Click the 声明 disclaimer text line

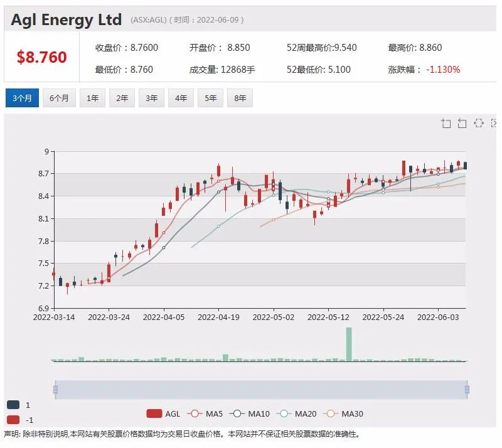(183, 434)
